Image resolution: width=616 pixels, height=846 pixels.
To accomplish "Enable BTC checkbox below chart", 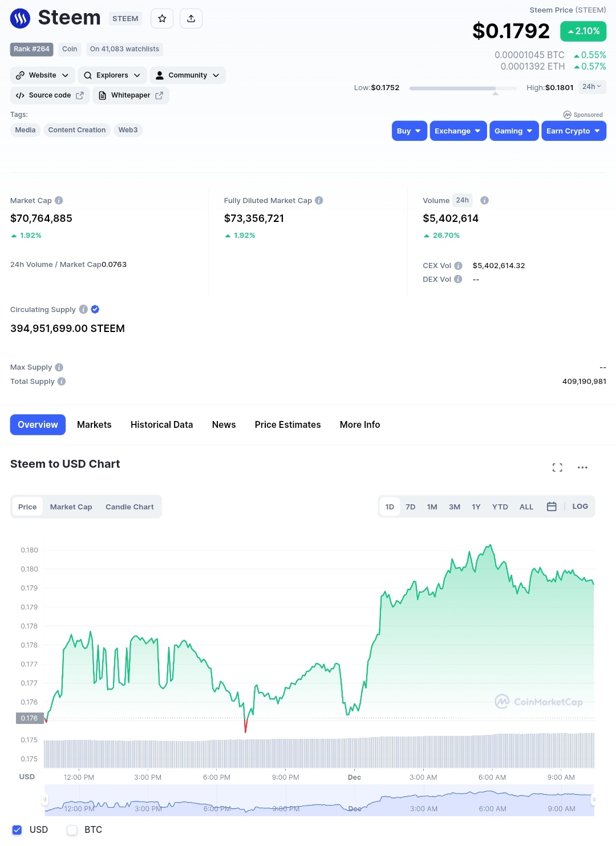I will click(72, 830).
